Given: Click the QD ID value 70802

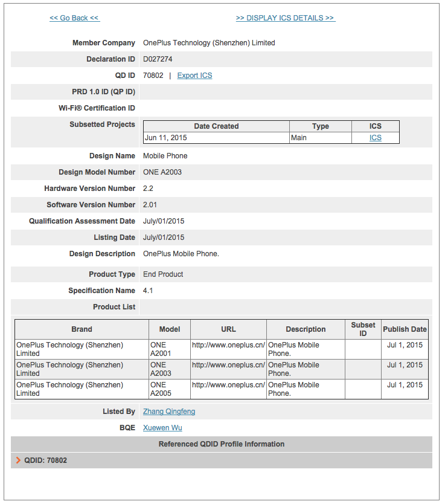Looking at the screenshot, I should coord(153,76).
